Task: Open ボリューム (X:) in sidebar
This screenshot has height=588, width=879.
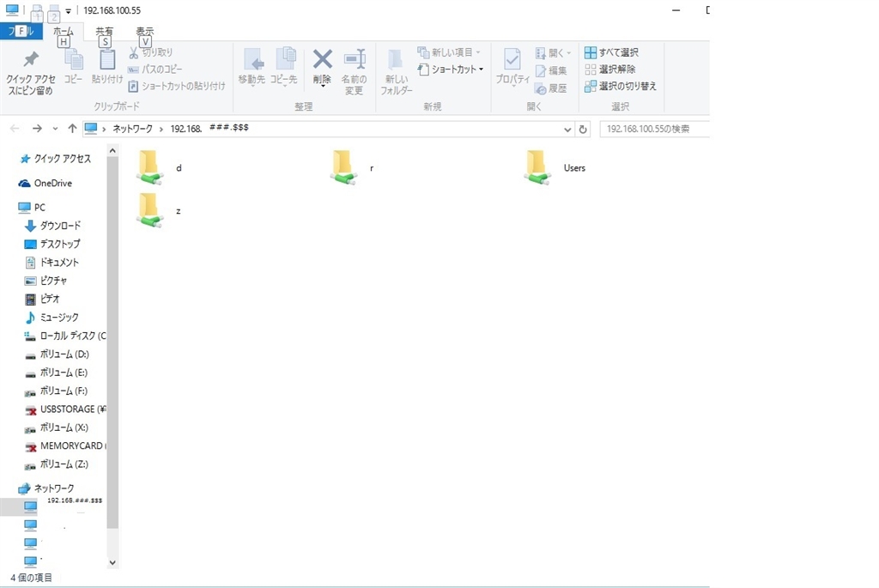Action: [57, 427]
